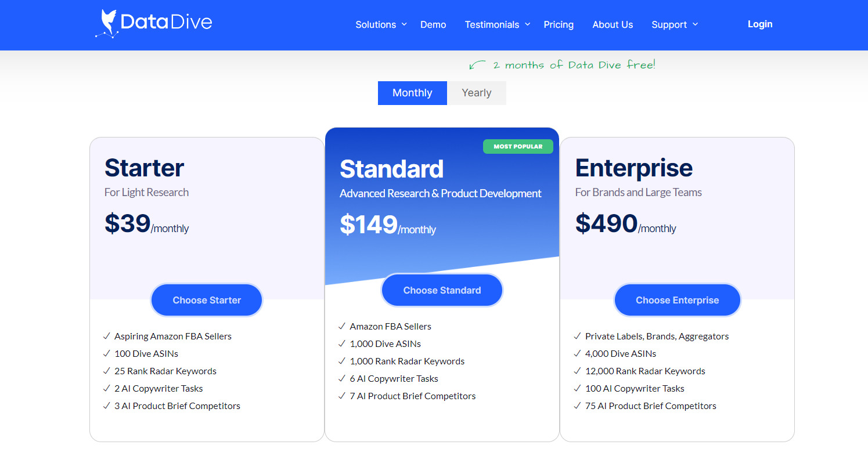Choose the Starter plan
This screenshot has width=868, height=463.
point(206,300)
